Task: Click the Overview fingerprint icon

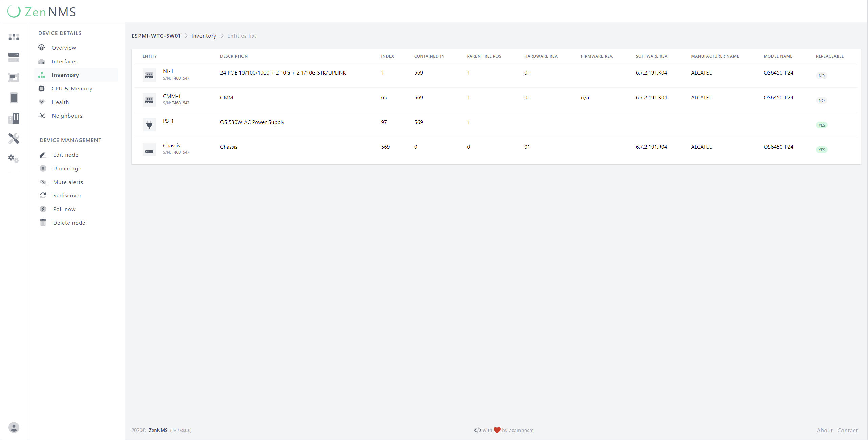Action: tap(42, 48)
